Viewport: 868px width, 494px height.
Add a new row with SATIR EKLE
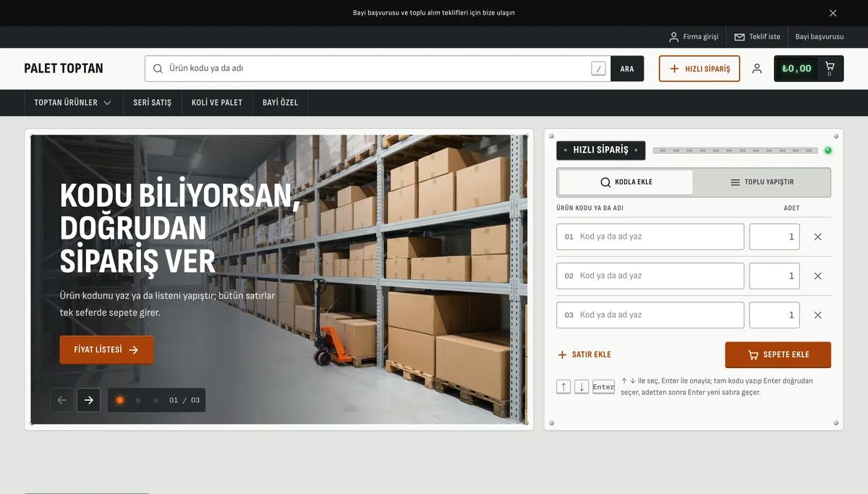coord(584,354)
